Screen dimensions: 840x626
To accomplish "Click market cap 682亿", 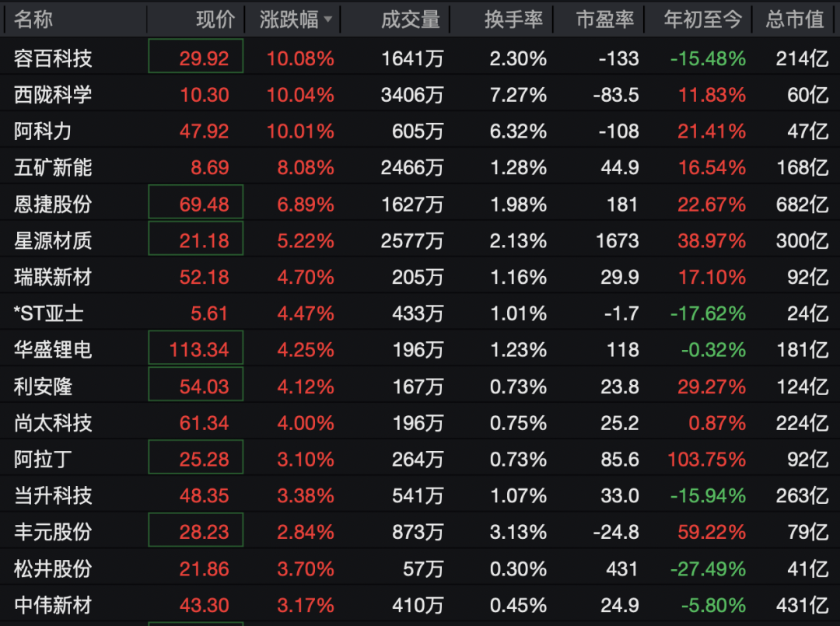I will (x=802, y=204).
